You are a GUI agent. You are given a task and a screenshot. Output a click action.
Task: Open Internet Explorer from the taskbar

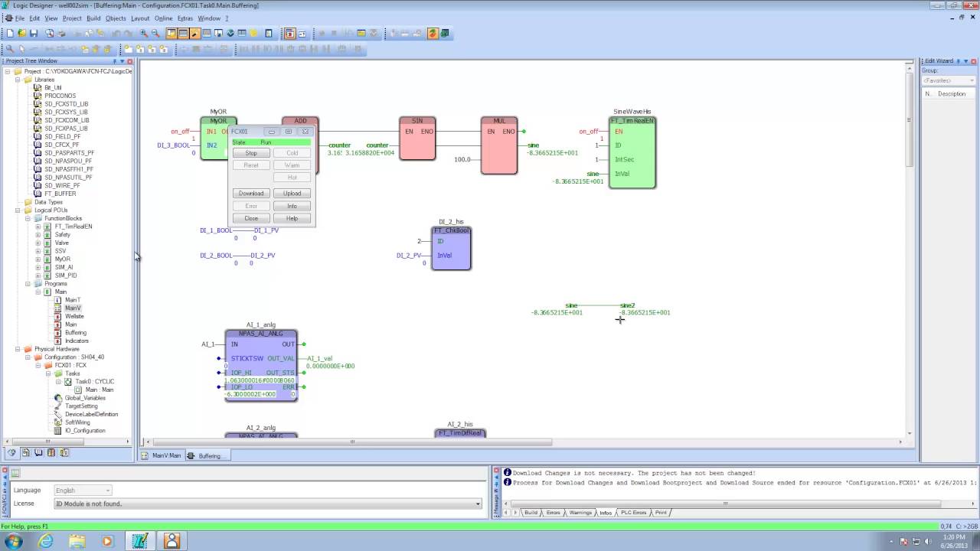pyautogui.click(x=46, y=541)
